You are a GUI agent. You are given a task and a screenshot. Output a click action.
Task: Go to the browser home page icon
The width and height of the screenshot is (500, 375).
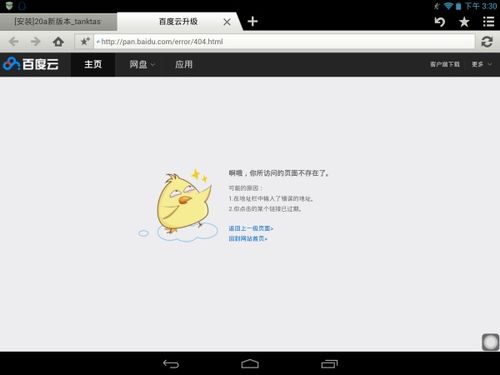tap(58, 42)
